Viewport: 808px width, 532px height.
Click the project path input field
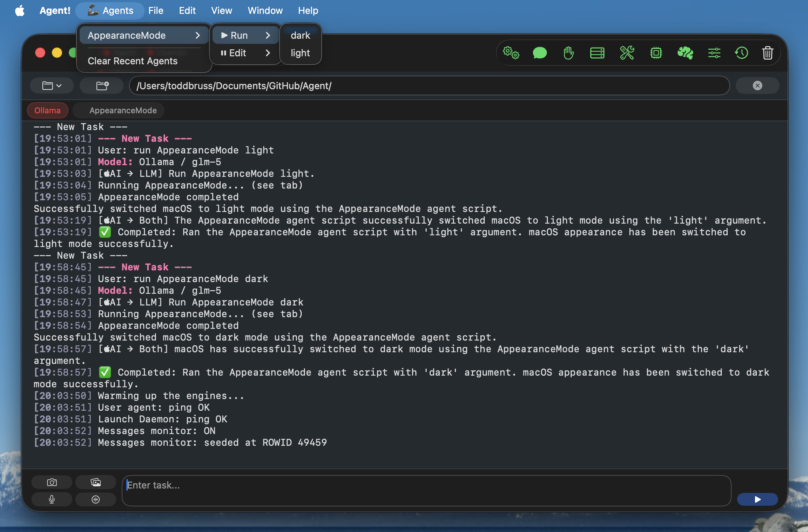click(429, 86)
